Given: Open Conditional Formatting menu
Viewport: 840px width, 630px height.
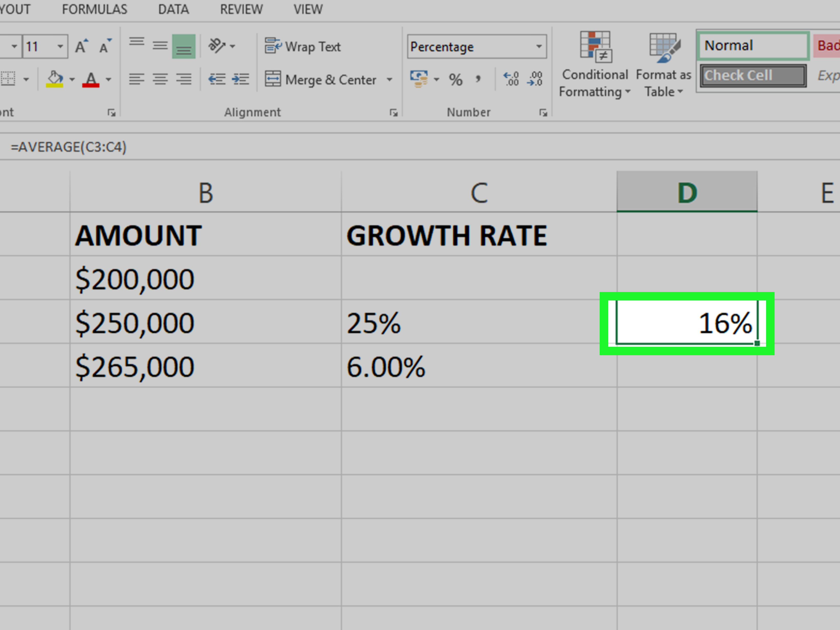Looking at the screenshot, I should pyautogui.click(x=595, y=65).
